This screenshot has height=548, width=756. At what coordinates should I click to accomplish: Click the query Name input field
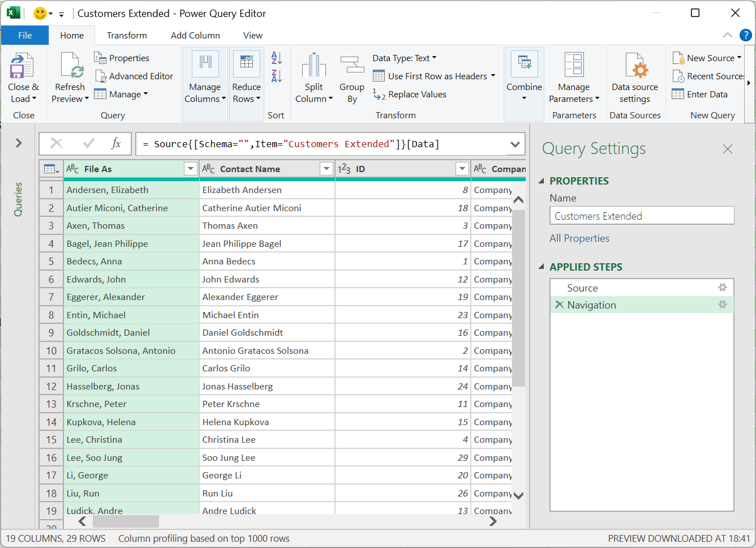pos(642,216)
